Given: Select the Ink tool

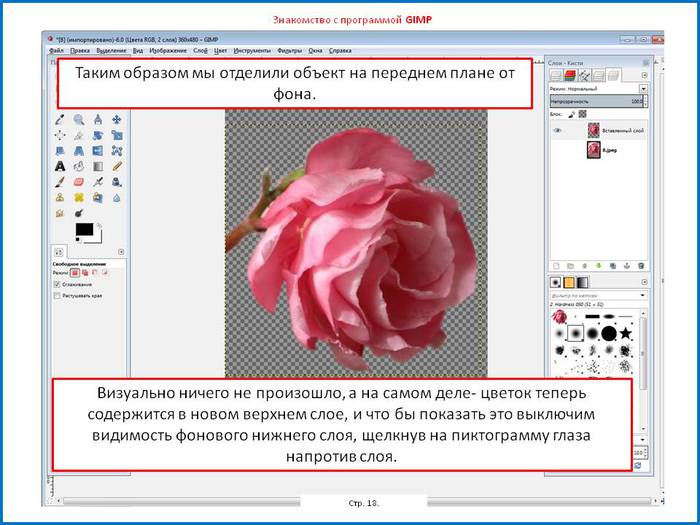Looking at the screenshot, I should [117, 182].
